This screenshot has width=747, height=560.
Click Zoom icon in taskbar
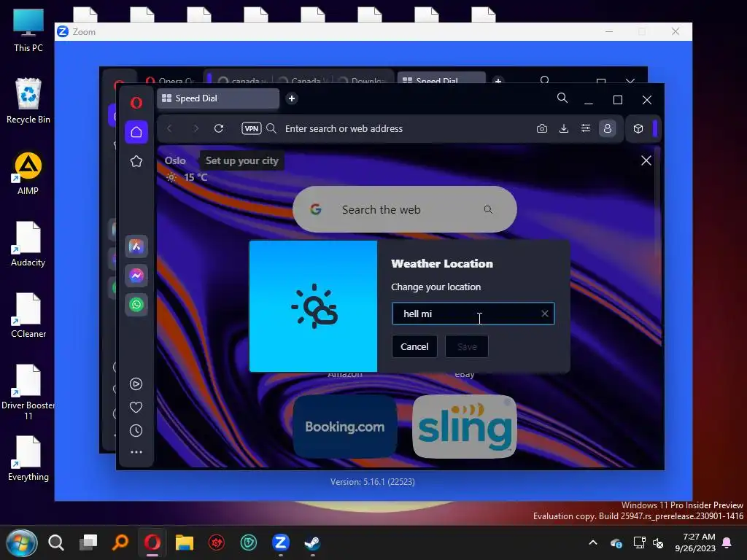[x=281, y=542]
